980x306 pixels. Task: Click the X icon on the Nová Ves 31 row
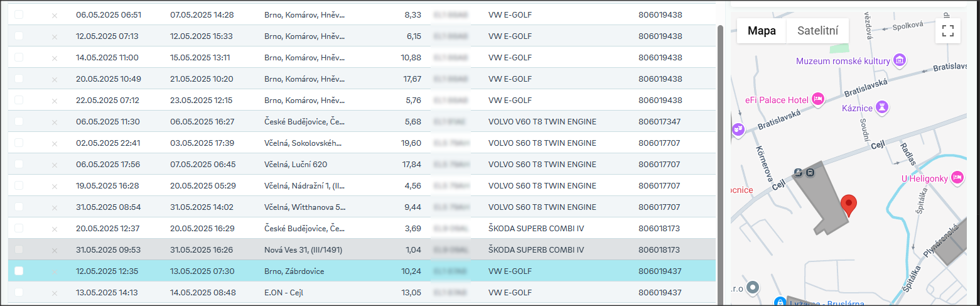click(x=55, y=250)
